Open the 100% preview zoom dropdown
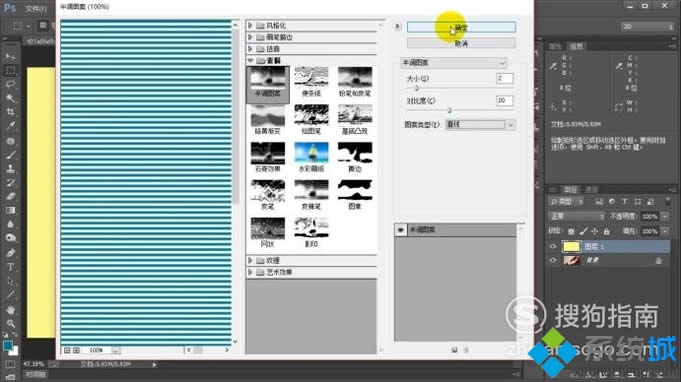This screenshot has width=681, height=382. 116,350
